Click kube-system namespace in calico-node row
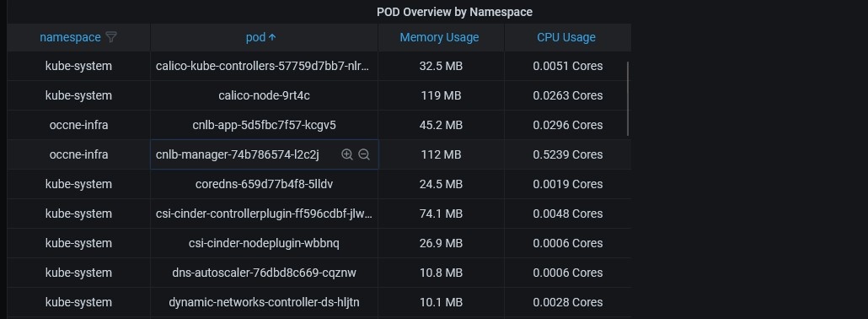Viewport: 868px width, 319px height. (x=78, y=95)
